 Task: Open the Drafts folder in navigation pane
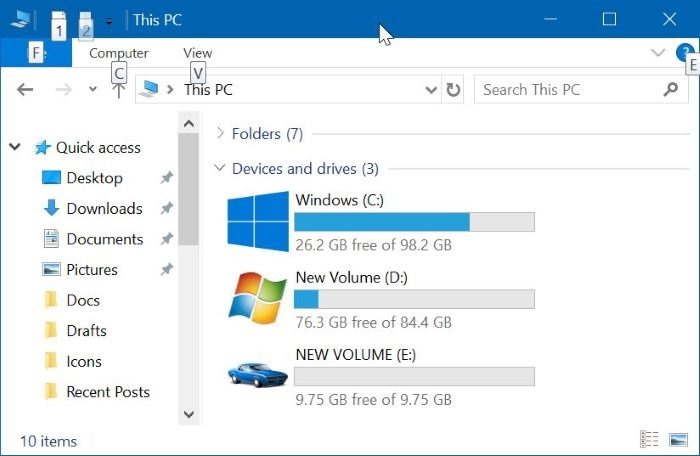tap(87, 330)
